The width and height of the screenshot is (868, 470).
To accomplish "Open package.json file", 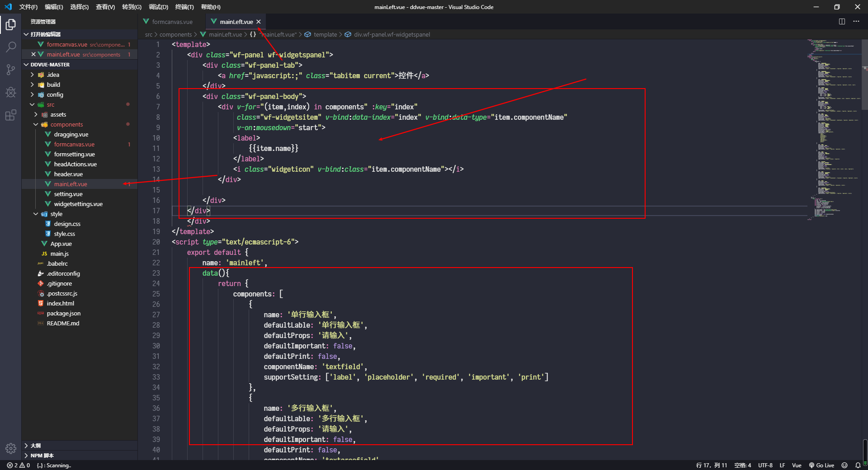I will point(80,313).
